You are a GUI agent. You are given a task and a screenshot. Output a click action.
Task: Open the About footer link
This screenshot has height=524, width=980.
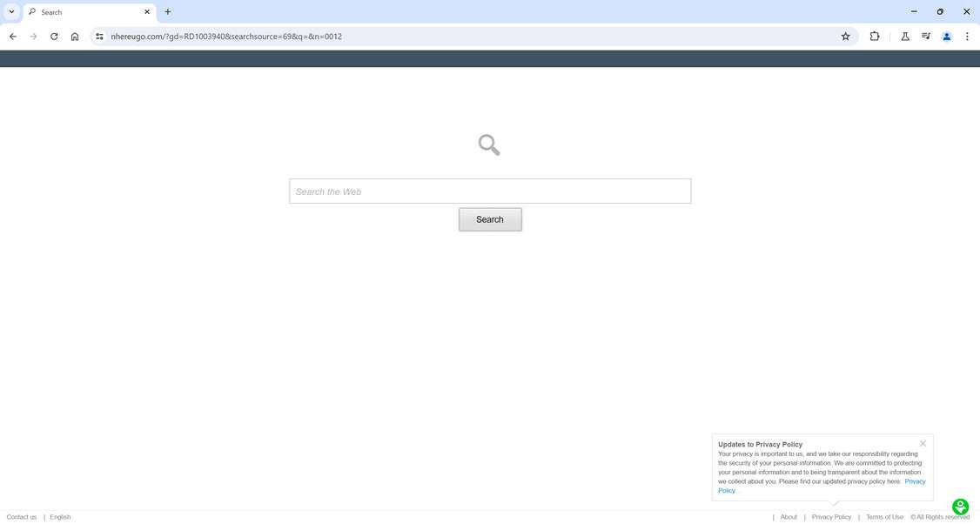[789, 517]
